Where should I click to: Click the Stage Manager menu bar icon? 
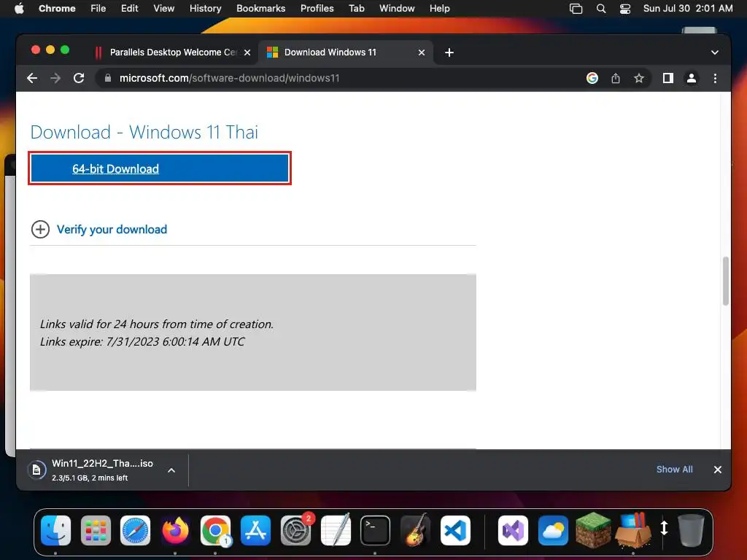(576, 9)
